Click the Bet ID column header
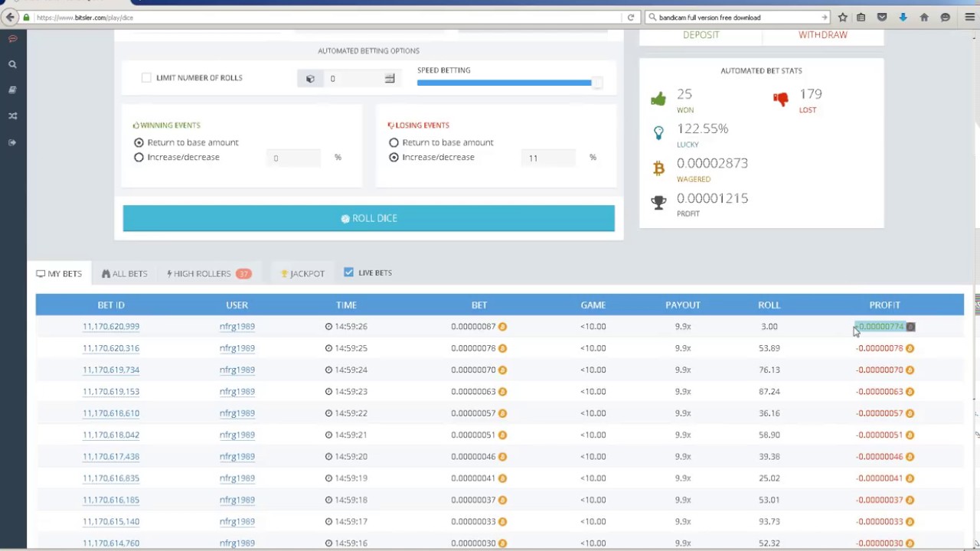This screenshot has height=551, width=980. tap(111, 305)
